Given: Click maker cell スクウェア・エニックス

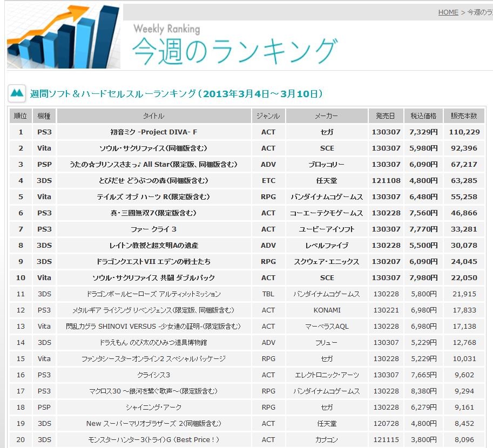Looking at the screenshot, I should click(x=327, y=262).
